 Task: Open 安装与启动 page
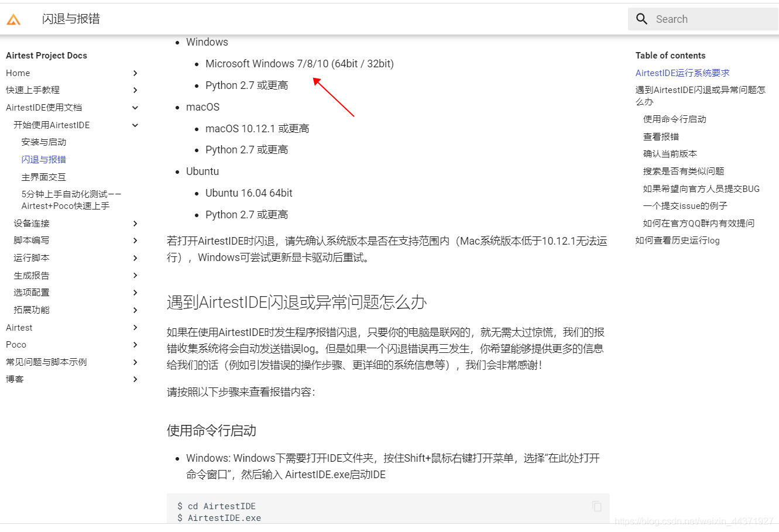[x=44, y=142]
